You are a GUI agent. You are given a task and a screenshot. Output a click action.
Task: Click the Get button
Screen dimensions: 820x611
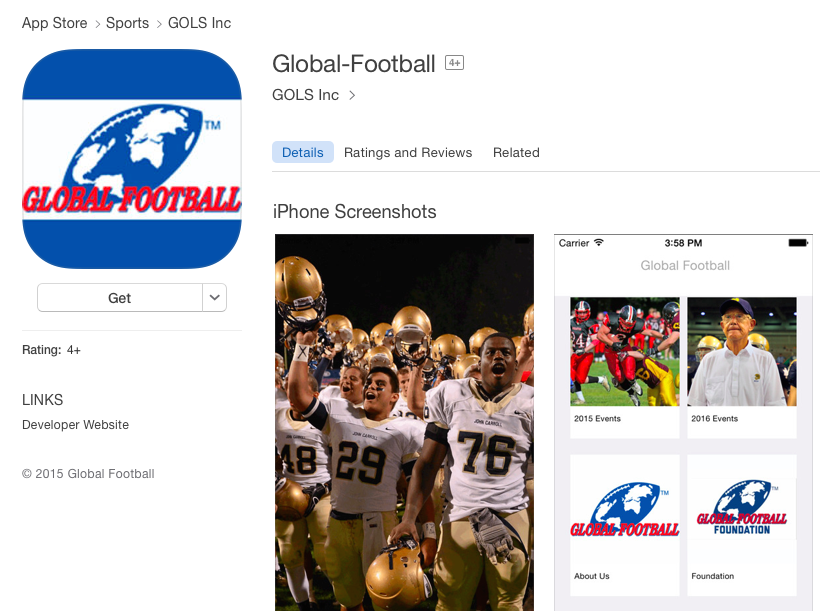(x=120, y=298)
